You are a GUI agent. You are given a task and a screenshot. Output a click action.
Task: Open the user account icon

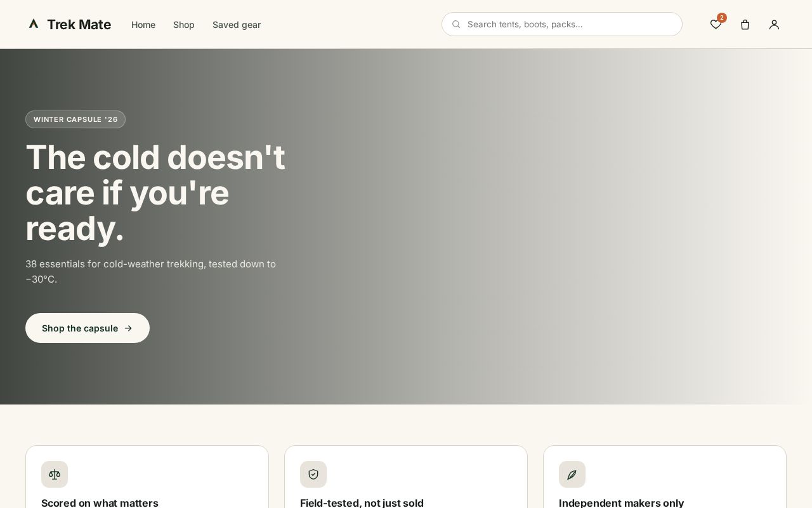(774, 24)
